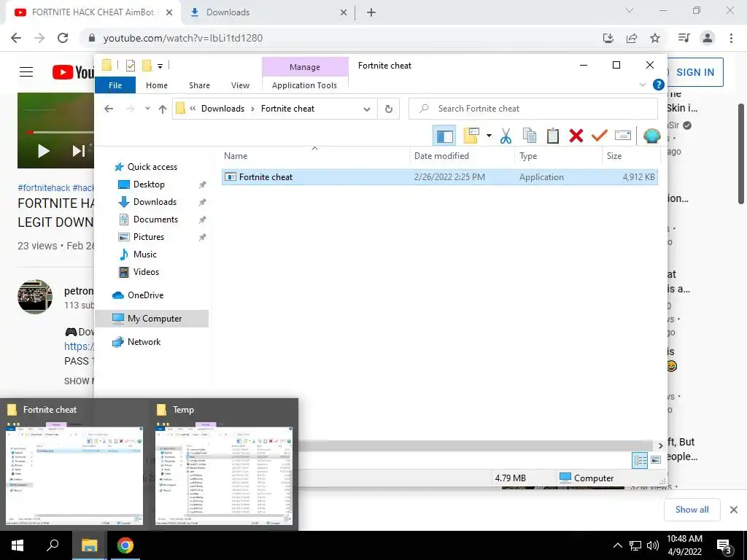Select the Fortnite cheat application file
This screenshot has width=747, height=560.
coord(440,177)
